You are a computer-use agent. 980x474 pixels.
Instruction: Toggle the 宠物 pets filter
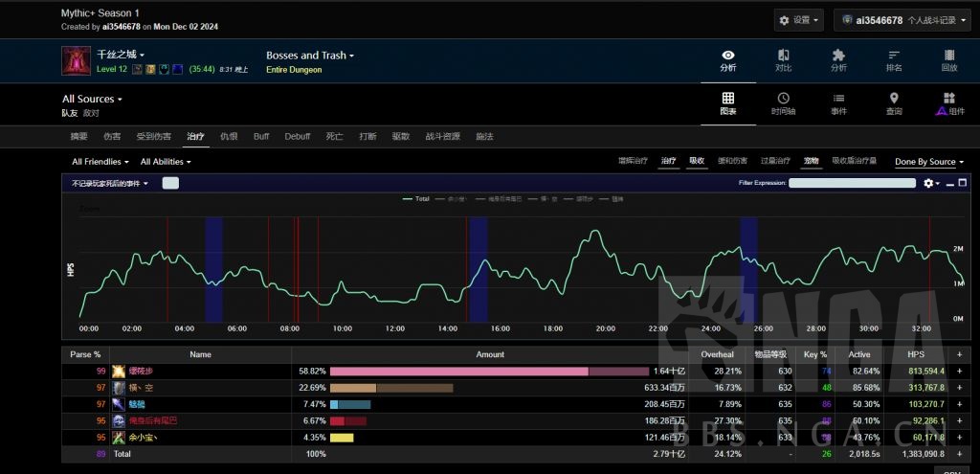(x=812, y=162)
